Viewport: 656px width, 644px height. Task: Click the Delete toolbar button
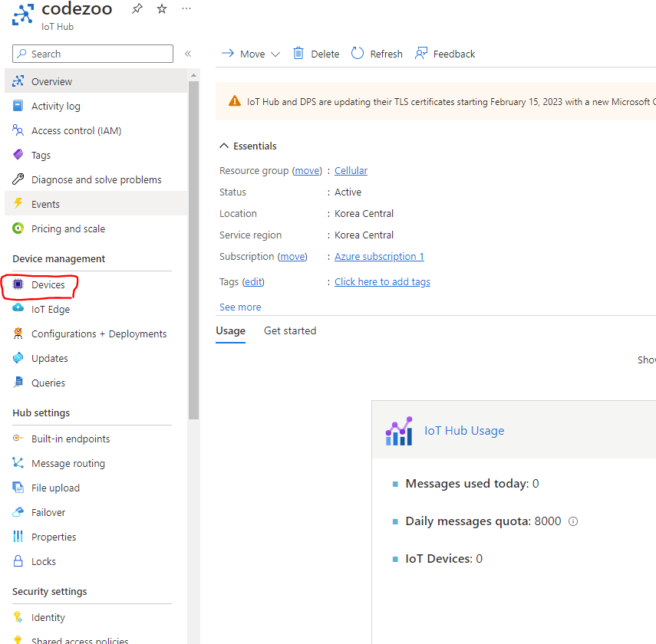click(x=316, y=54)
